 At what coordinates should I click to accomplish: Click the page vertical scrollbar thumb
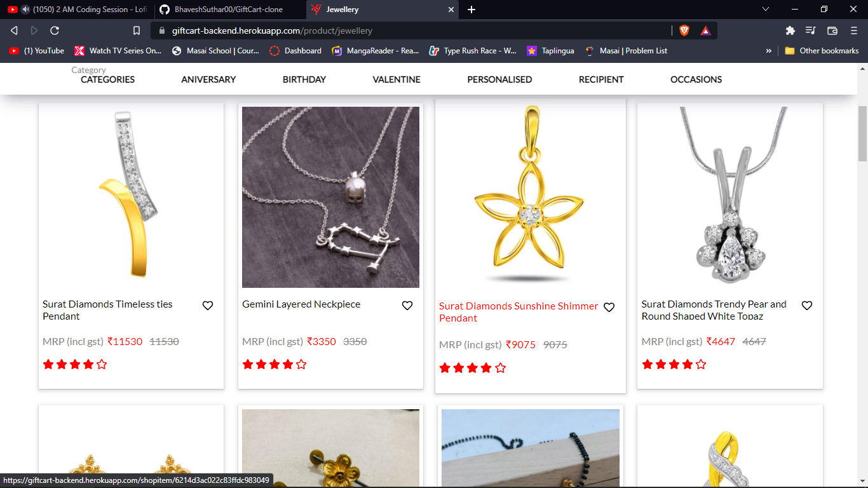tap(862, 133)
